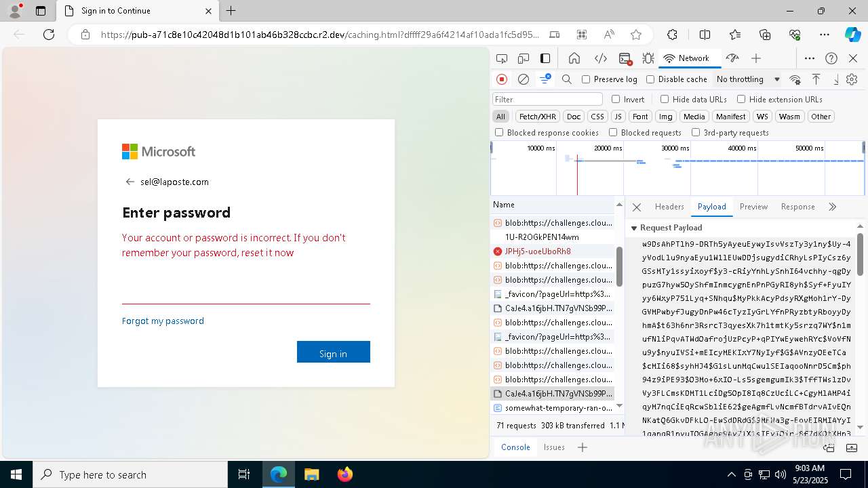Open Firefox from the taskbar

344,474
